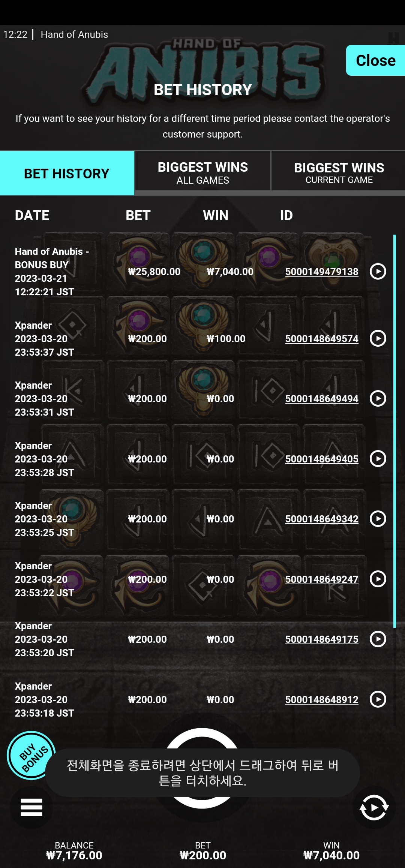Replay the 23:53:22 Xpander round
Image resolution: width=405 pixels, height=868 pixels.
click(x=378, y=579)
